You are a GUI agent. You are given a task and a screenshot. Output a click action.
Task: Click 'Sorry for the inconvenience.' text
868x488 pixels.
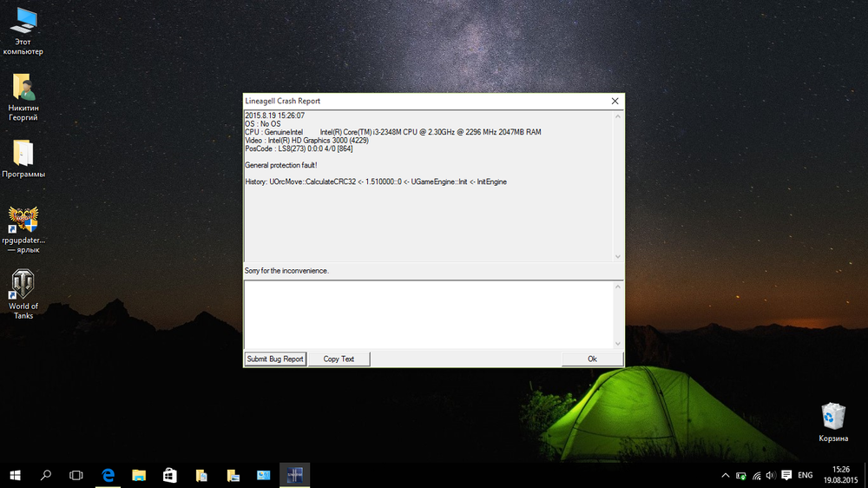286,271
